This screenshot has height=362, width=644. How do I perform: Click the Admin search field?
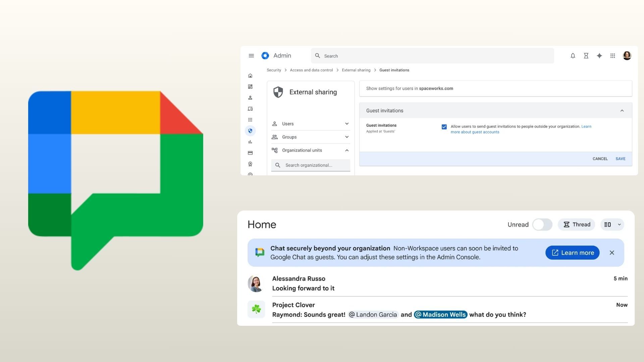pyautogui.click(x=432, y=56)
